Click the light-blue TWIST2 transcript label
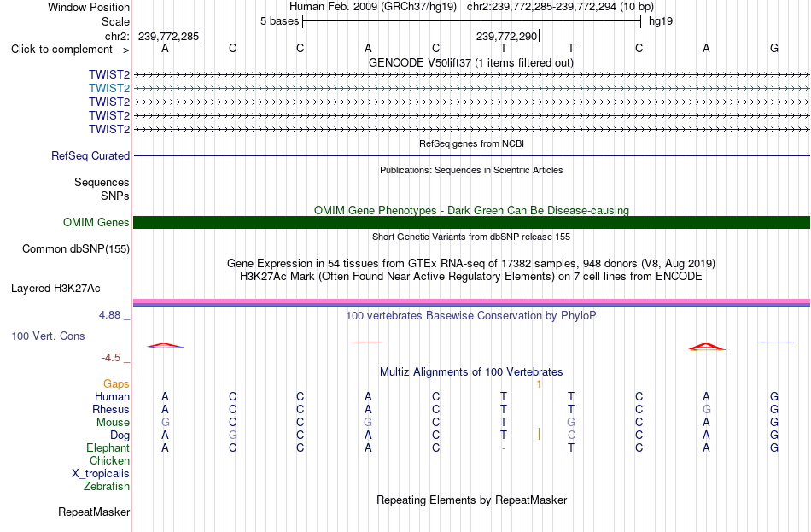 pyautogui.click(x=109, y=89)
